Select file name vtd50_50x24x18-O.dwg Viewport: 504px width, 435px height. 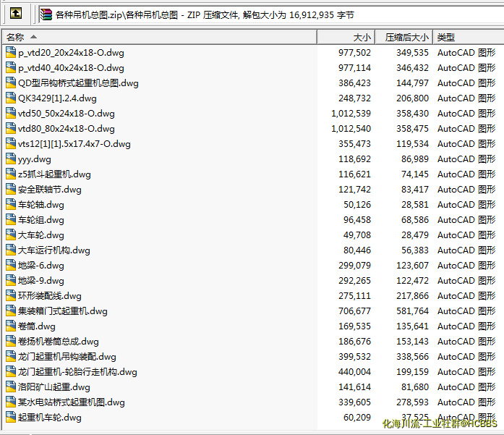pos(67,114)
